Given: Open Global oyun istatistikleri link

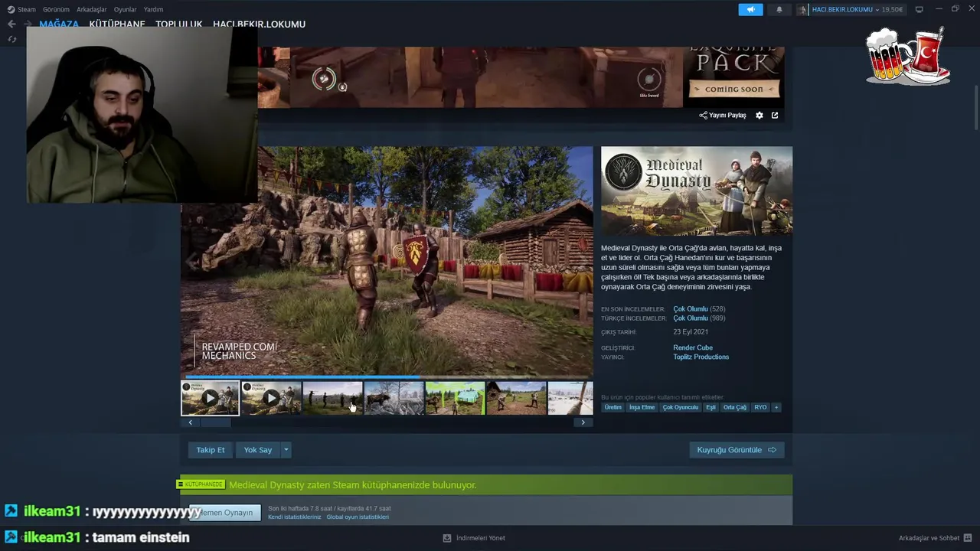Looking at the screenshot, I should [x=358, y=517].
